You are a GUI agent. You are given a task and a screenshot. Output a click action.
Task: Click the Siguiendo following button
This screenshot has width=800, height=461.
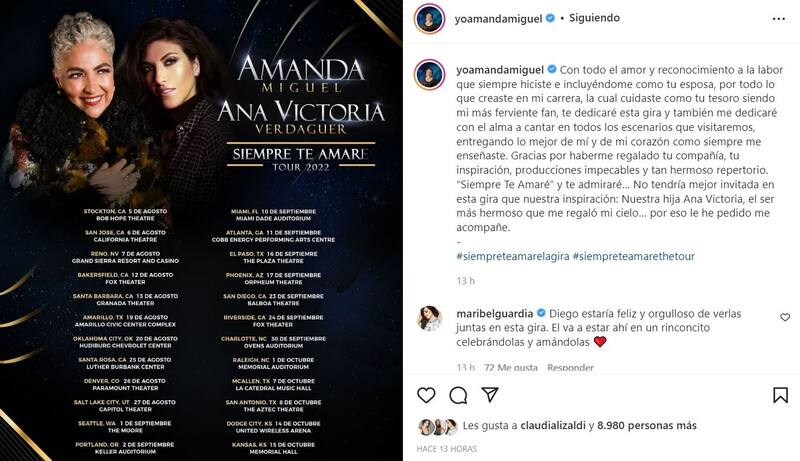click(593, 18)
